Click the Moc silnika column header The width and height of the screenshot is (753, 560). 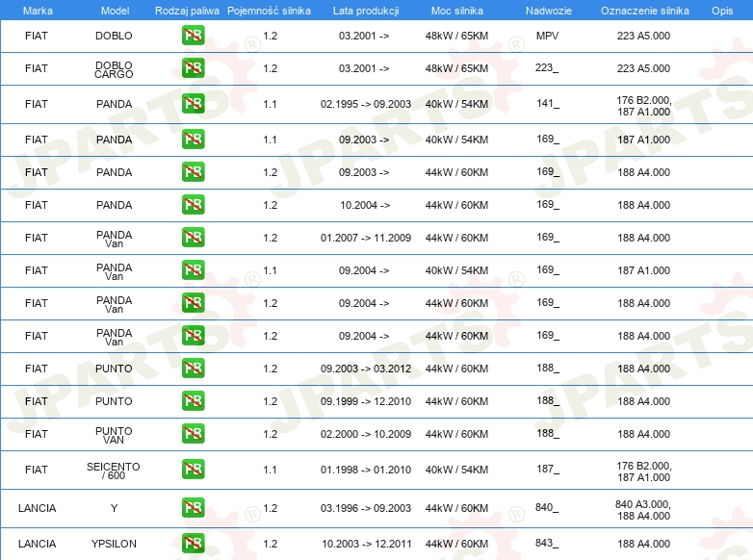(x=457, y=11)
